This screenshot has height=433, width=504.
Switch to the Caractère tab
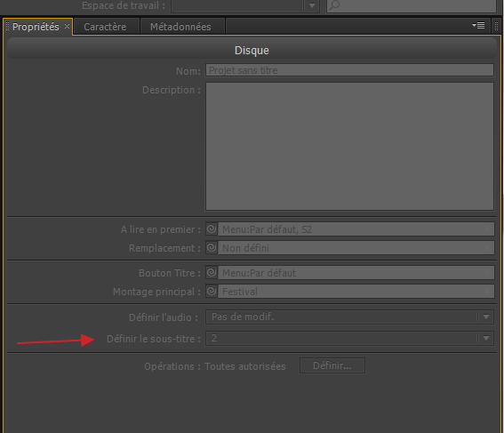pos(105,27)
